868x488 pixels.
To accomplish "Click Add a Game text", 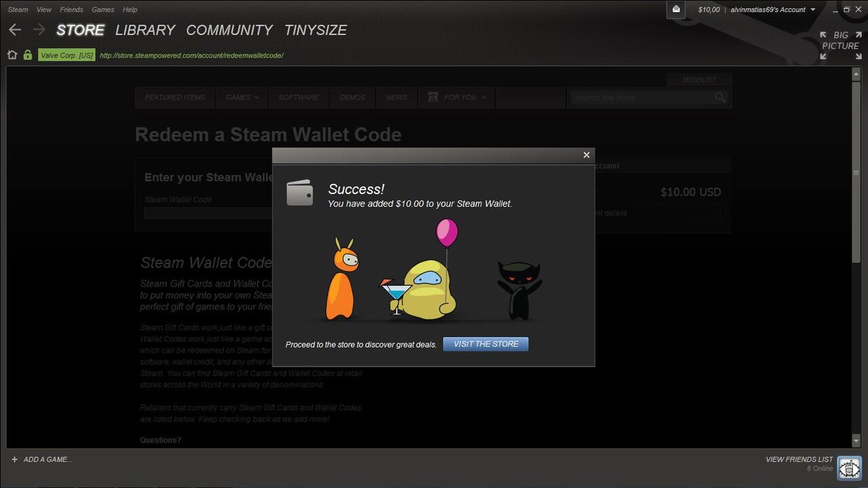I will coord(47,459).
